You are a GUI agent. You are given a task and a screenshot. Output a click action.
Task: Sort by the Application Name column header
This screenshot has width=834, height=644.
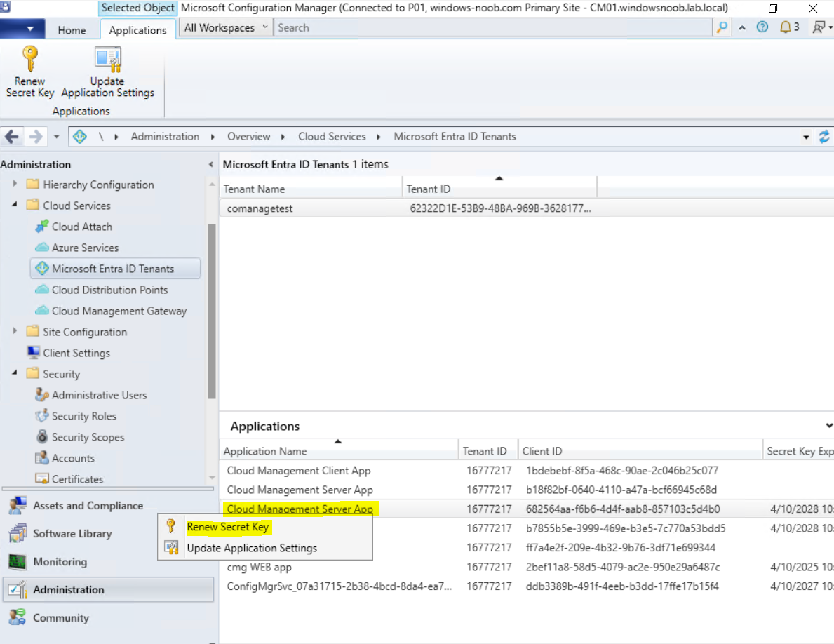(339, 451)
